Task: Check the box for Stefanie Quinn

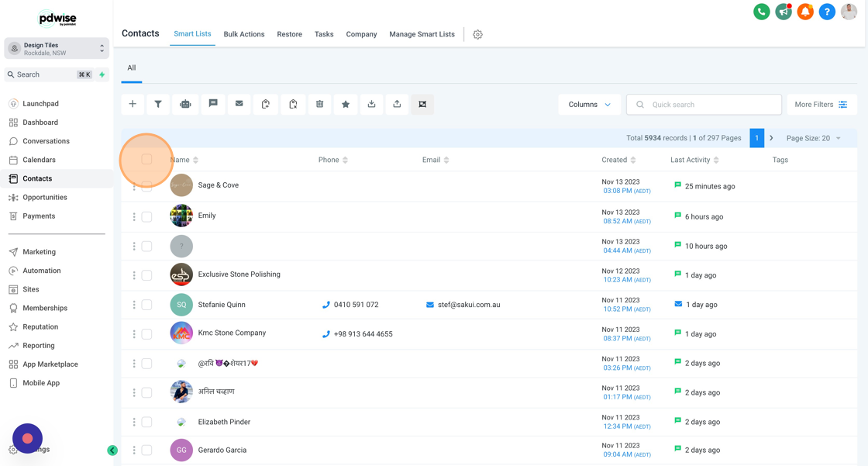Action: pyautogui.click(x=146, y=305)
